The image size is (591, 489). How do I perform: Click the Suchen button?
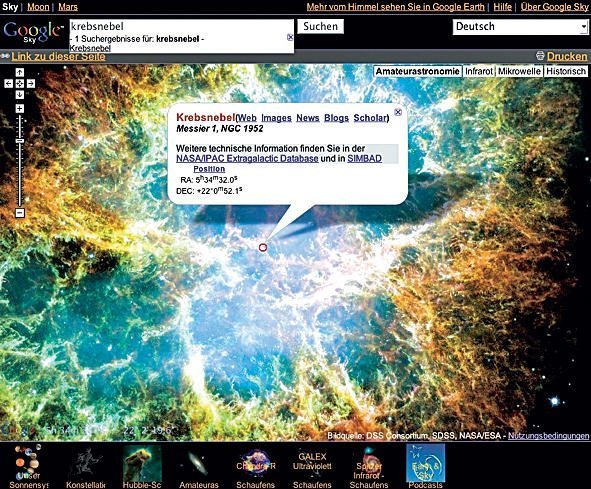[320, 26]
